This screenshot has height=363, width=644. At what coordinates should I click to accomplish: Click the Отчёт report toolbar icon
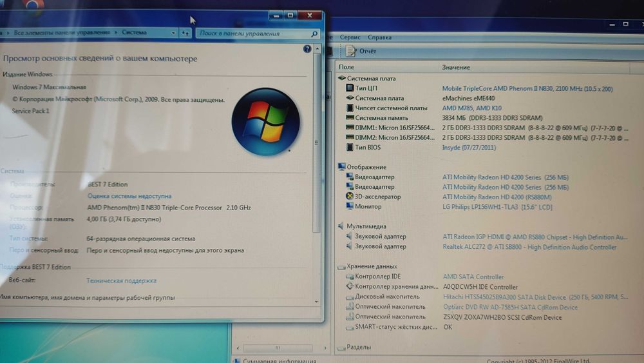click(351, 51)
